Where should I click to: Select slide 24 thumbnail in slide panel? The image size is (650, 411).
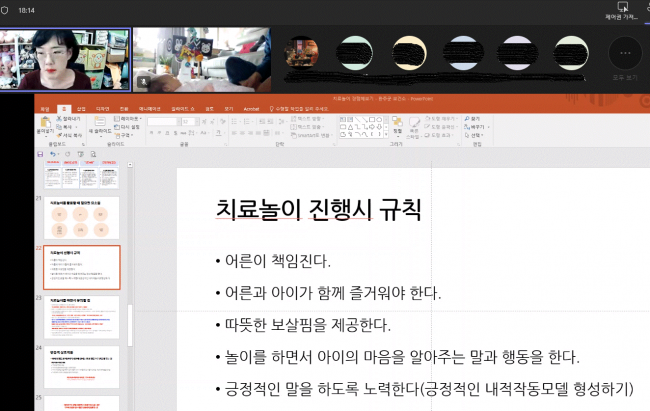coord(82,367)
